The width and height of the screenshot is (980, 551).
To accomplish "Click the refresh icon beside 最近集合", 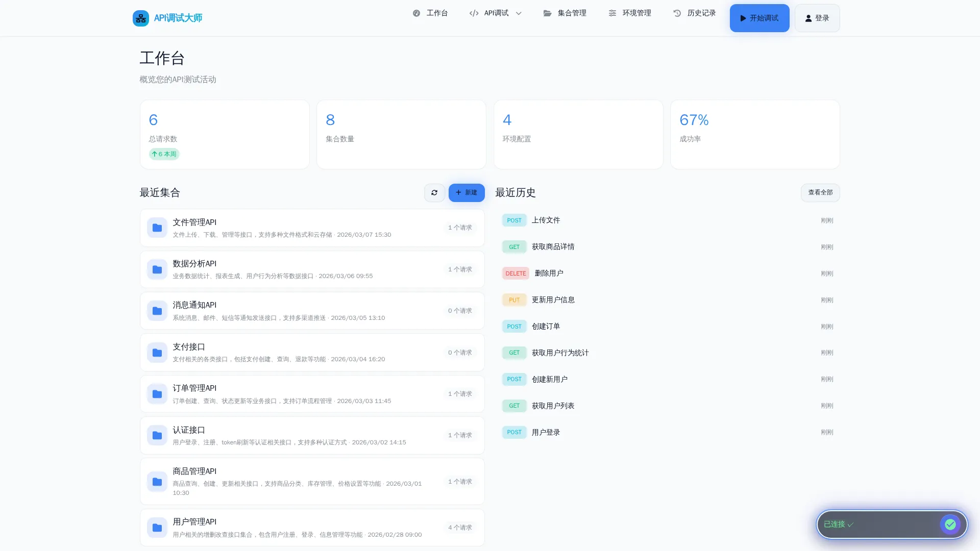I will tap(434, 193).
